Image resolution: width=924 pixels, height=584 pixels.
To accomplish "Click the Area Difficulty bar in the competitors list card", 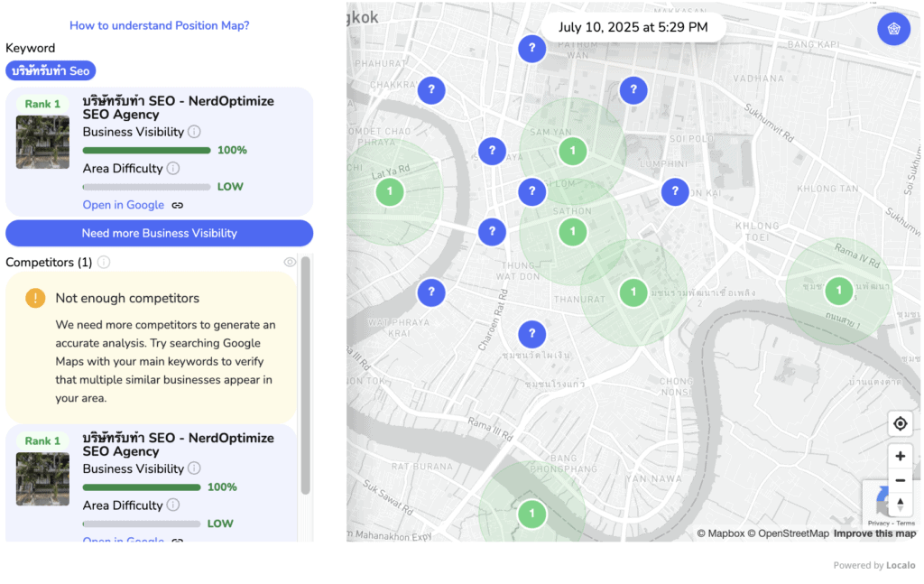I will (142, 524).
